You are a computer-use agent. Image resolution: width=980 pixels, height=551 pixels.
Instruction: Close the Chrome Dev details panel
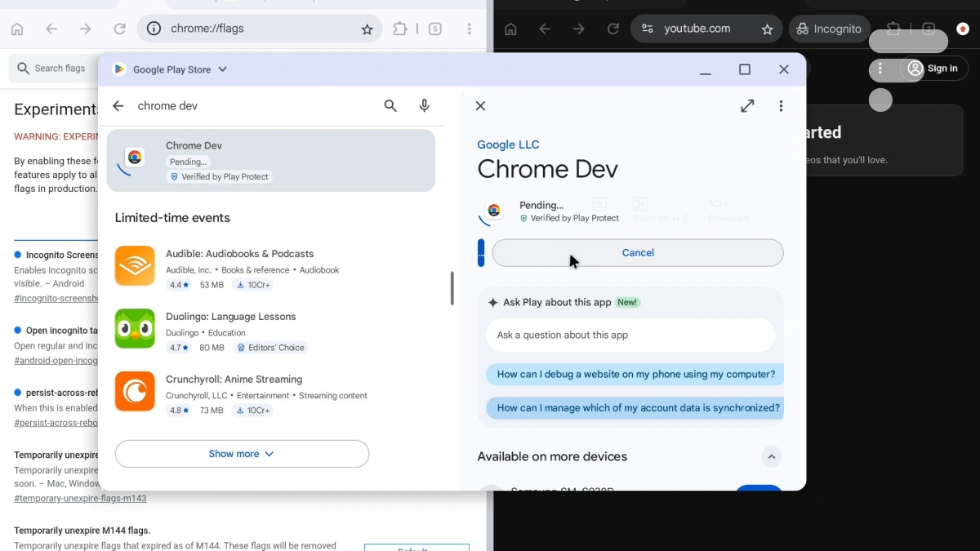(x=480, y=106)
